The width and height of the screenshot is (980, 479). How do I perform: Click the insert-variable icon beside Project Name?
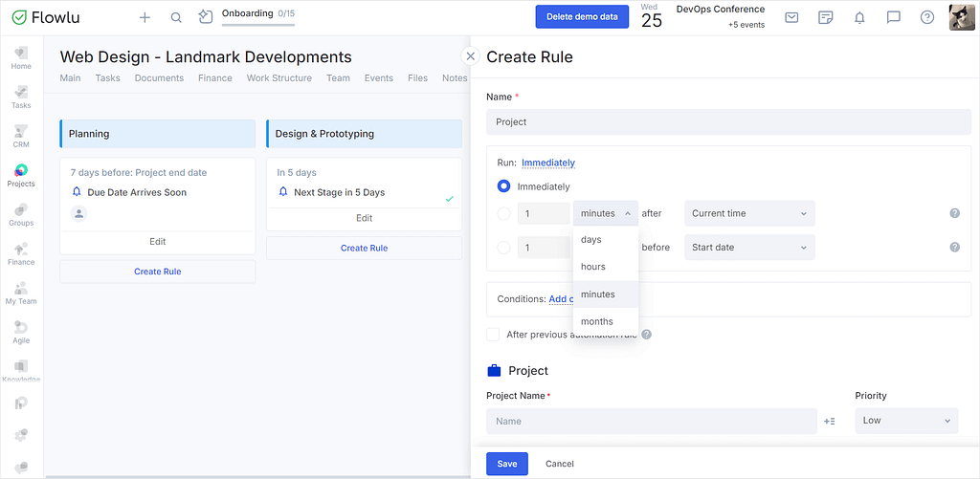click(830, 421)
